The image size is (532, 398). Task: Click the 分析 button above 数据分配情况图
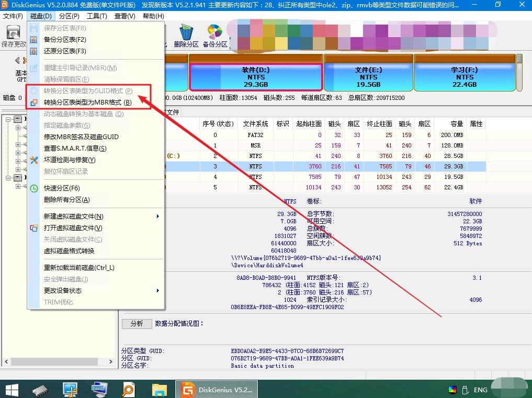coord(137,324)
